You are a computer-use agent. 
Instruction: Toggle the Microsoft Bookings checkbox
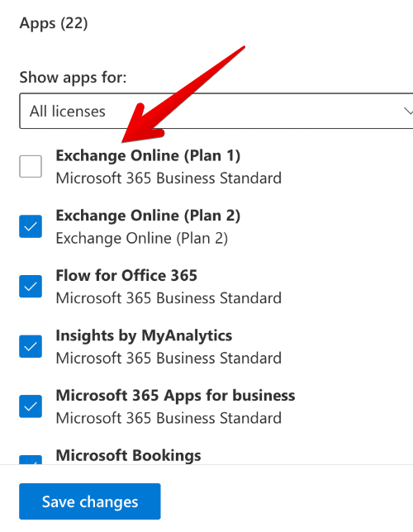(31, 460)
